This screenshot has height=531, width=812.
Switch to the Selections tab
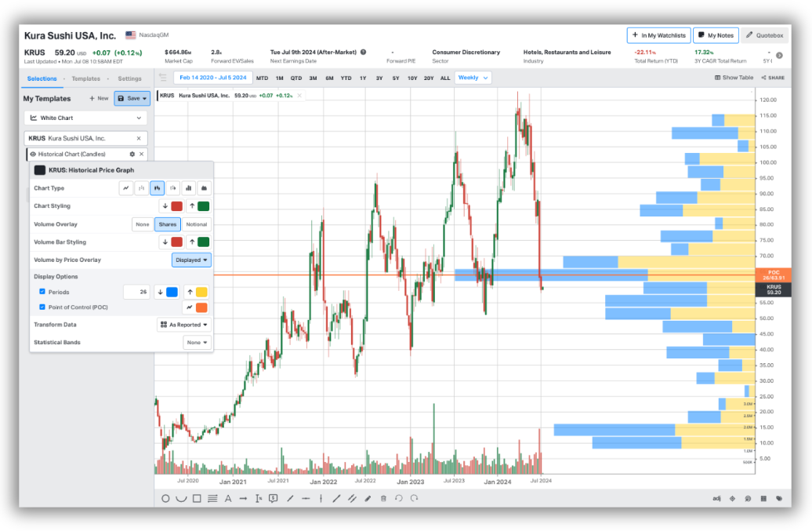[x=42, y=78]
